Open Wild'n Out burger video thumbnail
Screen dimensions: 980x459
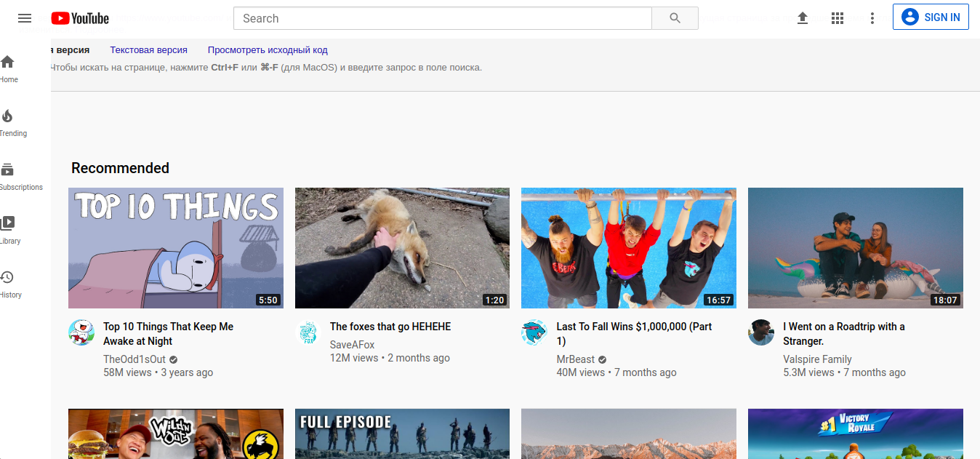pyautogui.click(x=176, y=434)
